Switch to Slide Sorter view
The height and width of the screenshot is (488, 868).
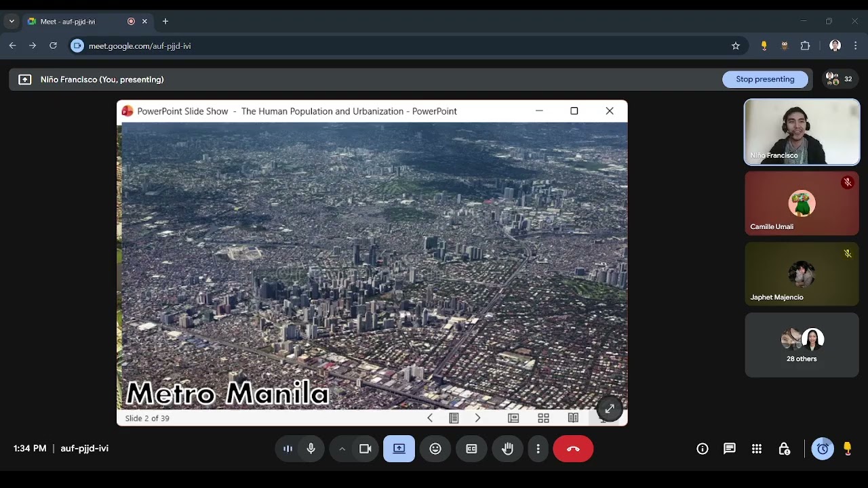[543, 418]
